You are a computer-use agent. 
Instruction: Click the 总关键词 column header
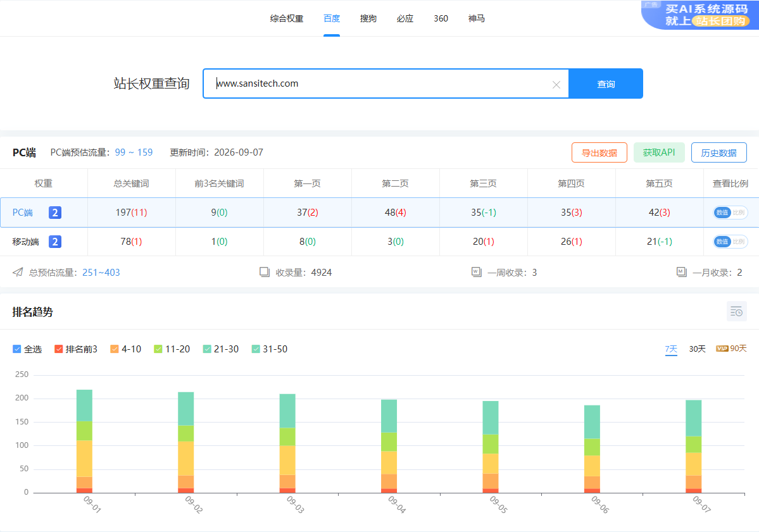point(131,183)
